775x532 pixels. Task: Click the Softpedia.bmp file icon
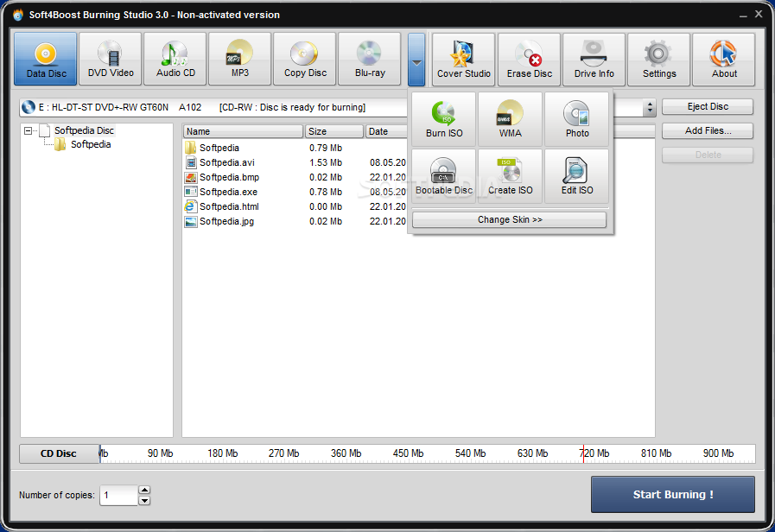coord(191,177)
